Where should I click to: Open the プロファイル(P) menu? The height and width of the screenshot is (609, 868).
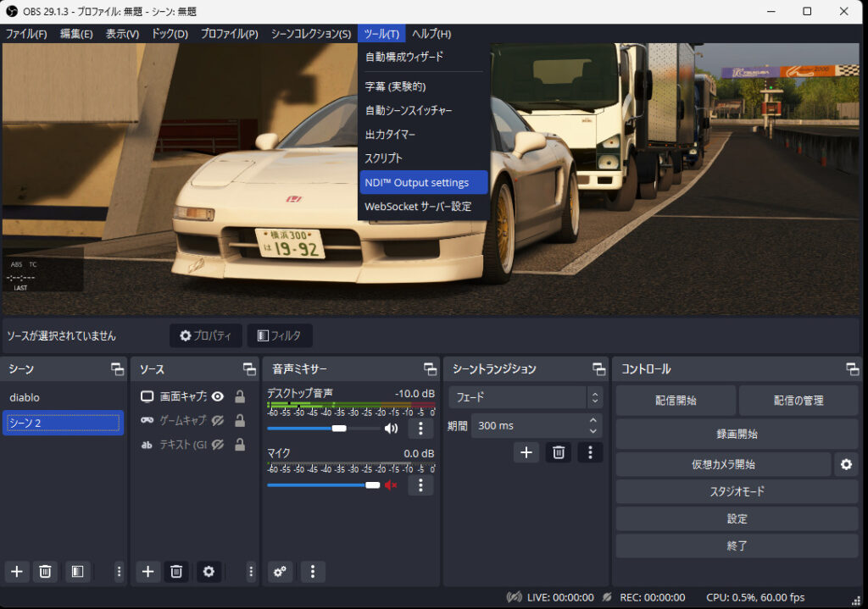point(229,34)
